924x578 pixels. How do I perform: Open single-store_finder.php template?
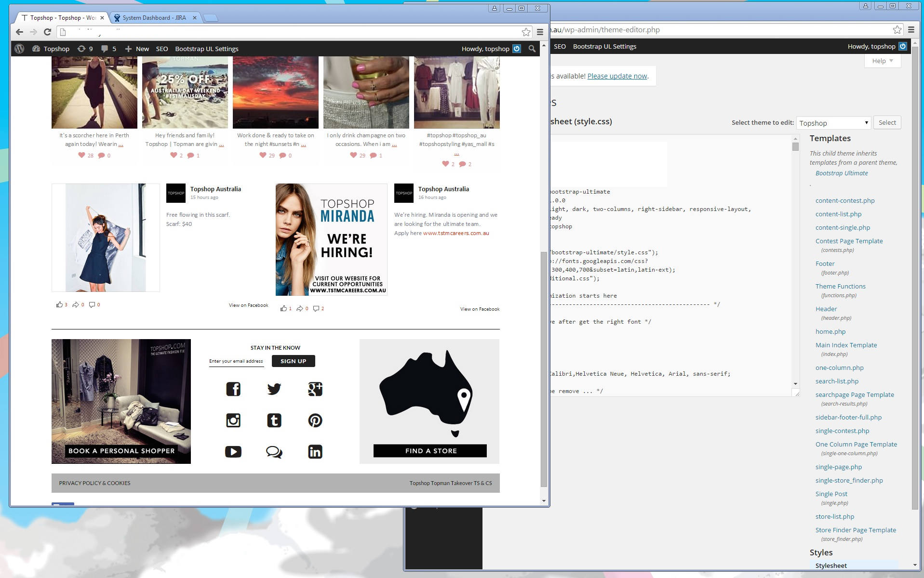tap(849, 480)
